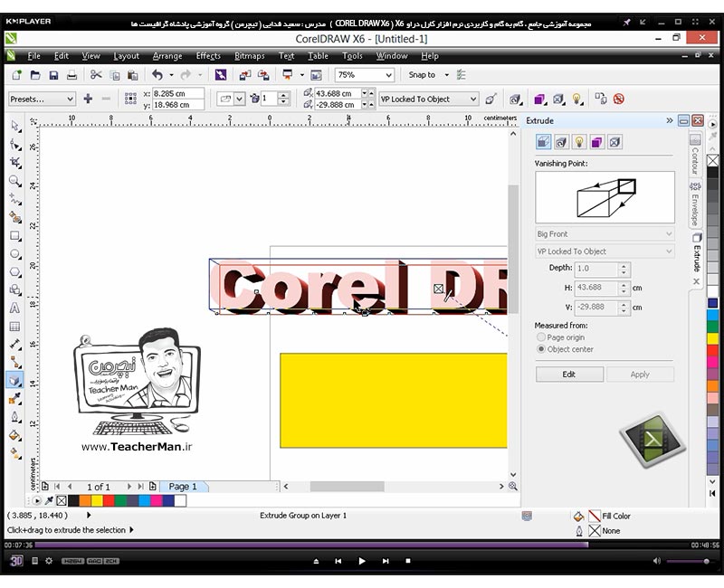Click the x position field 8.285 cm

[x=178, y=93]
